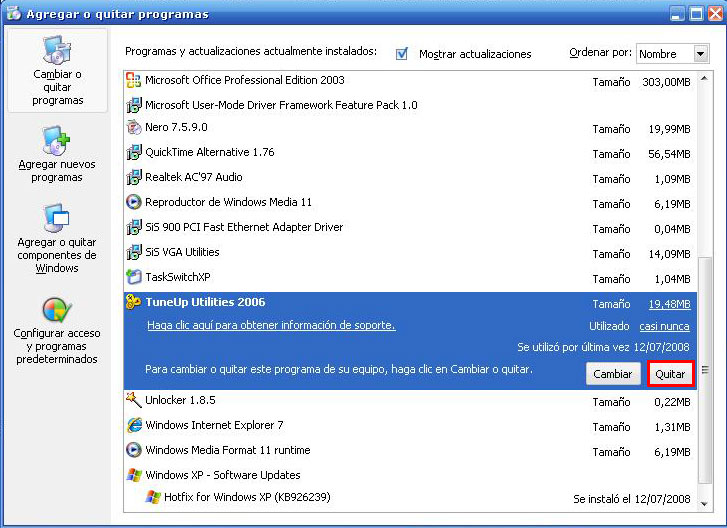Screen dimensions: 727x528
Task: Click the TuneUp Utilities 2006 title text
Action: (205, 302)
